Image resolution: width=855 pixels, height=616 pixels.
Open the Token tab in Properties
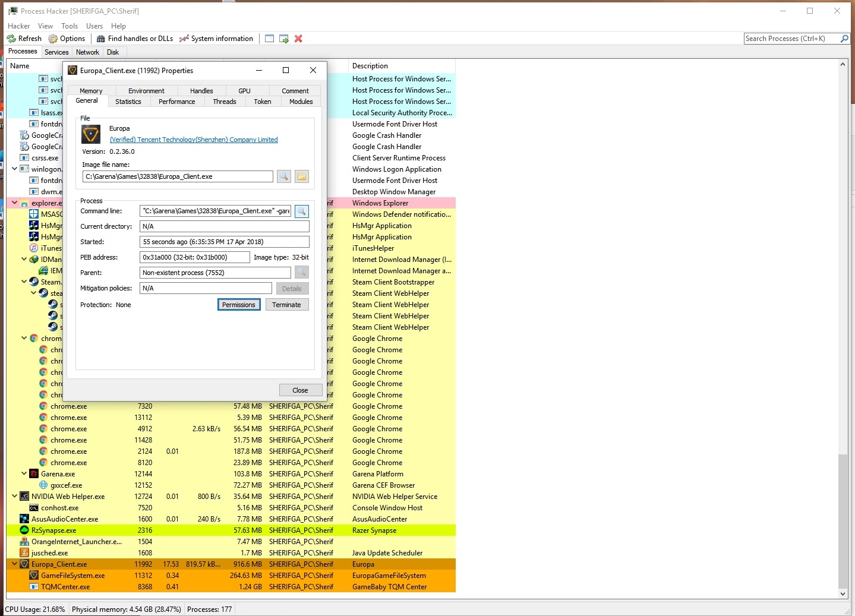click(x=263, y=102)
